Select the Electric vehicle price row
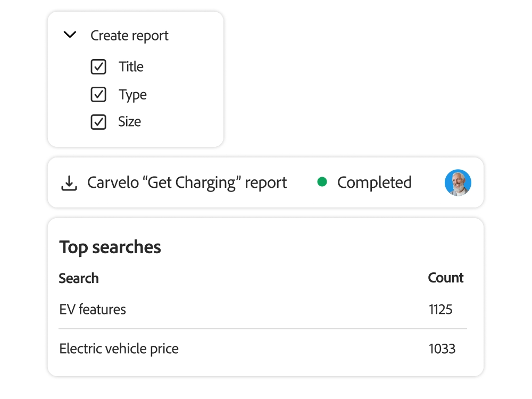The height and width of the screenshot is (399, 532). 119,349
